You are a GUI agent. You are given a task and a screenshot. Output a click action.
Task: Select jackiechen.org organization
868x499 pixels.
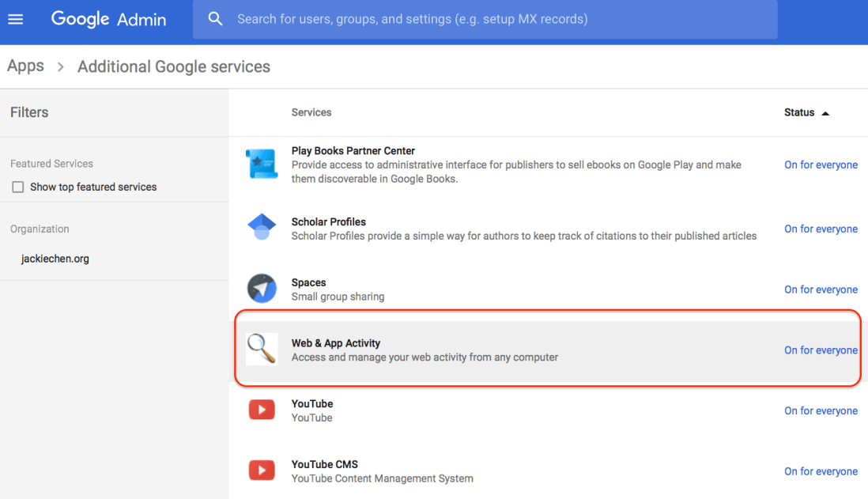[55, 259]
